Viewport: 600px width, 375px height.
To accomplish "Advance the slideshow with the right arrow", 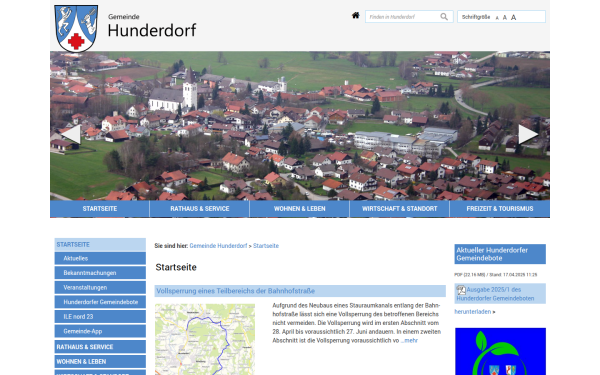I will pos(528,134).
